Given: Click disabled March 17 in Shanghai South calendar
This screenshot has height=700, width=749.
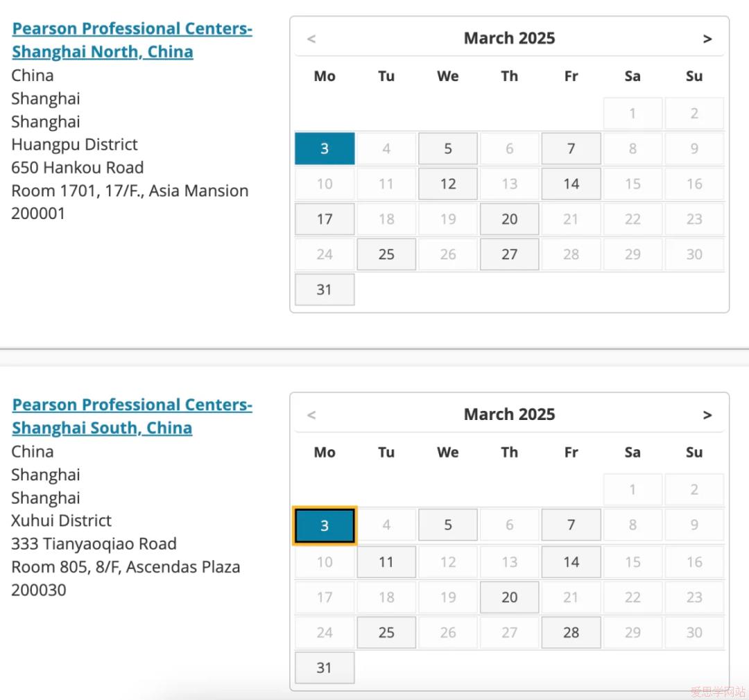Looking at the screenshot, I should (325, 597).
